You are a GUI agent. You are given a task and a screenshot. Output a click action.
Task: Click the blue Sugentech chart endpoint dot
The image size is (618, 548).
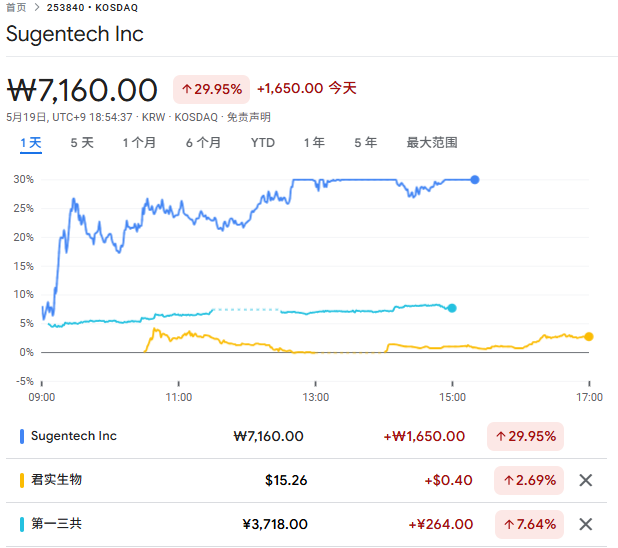pyautogui.click(x=475, y=180)
